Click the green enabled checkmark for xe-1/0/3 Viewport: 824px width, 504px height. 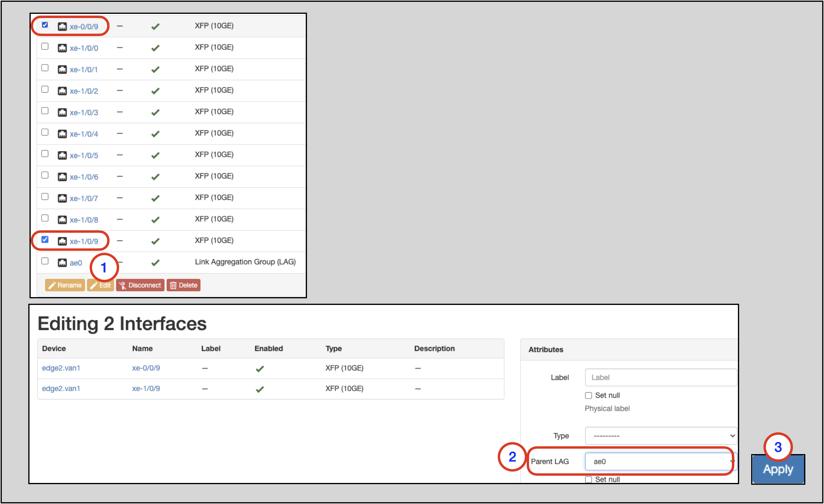click(x=155, y=112)
